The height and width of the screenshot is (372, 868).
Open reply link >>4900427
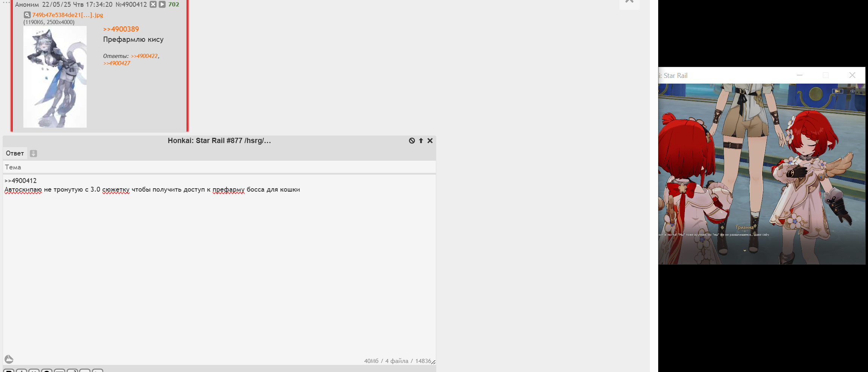117,63
